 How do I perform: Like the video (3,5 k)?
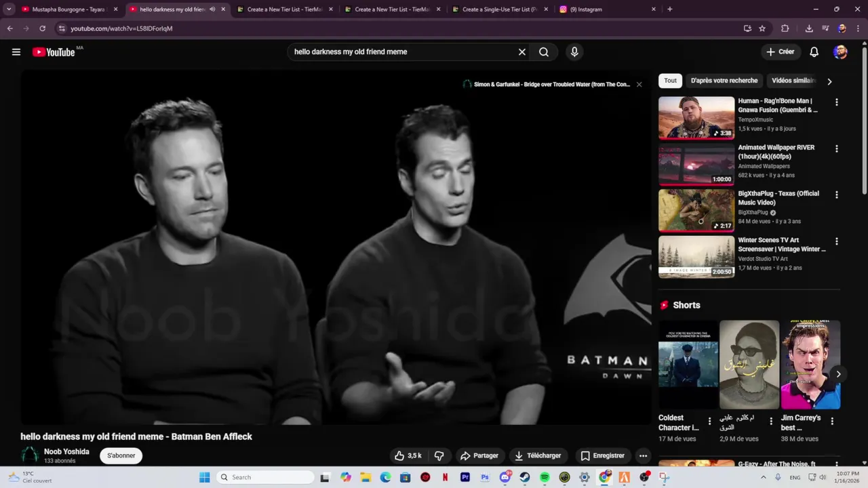coord(408,455)
